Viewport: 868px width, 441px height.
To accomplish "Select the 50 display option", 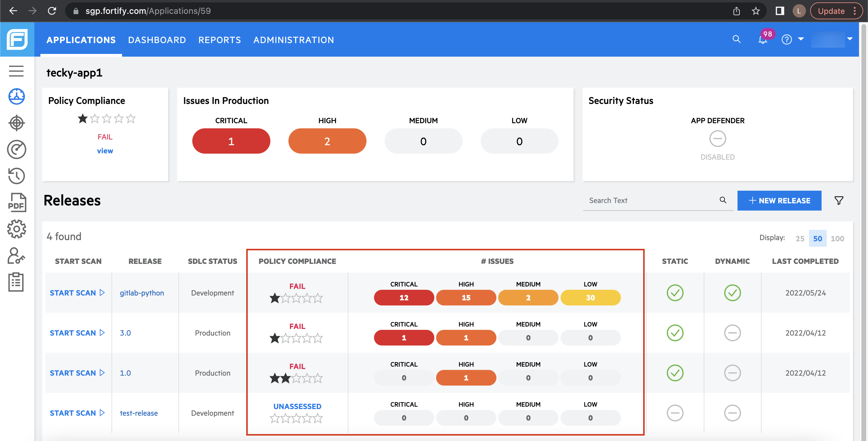I will click(x=817, y=239).
